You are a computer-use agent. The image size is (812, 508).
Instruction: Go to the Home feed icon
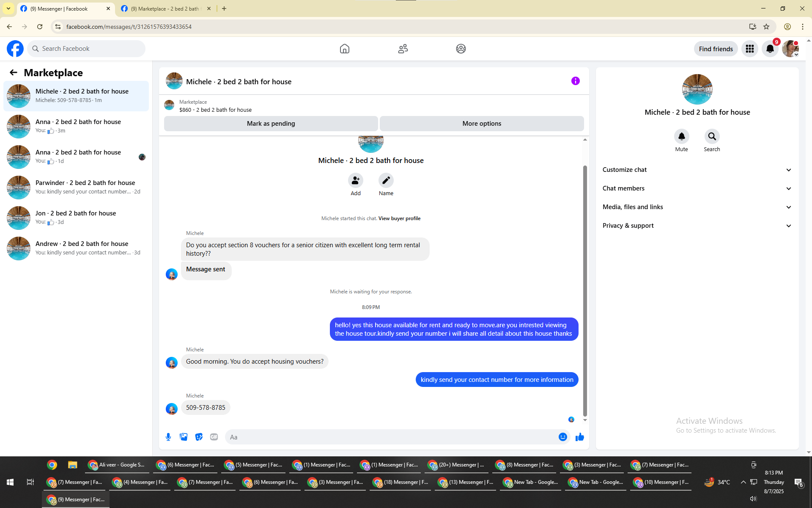click(345, 49)
